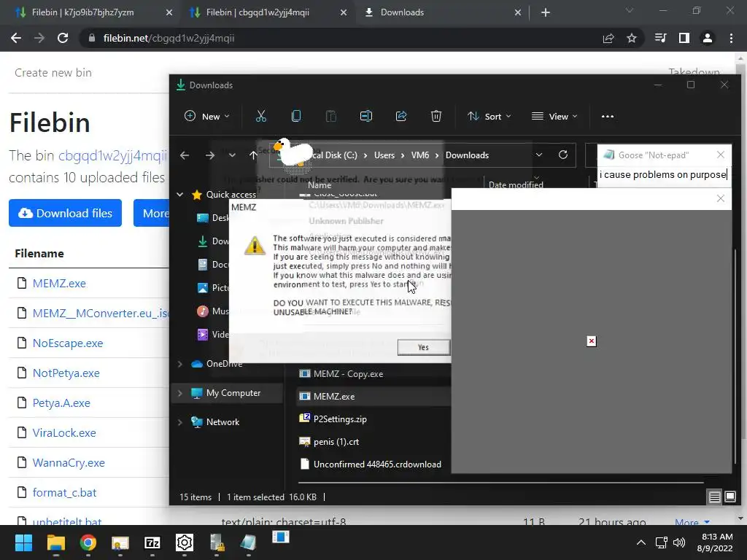The width and height of the screenshot is (747, 560).
Task: Click the Create new bin link
Action: pyautogui.click(x=53, y=72)
